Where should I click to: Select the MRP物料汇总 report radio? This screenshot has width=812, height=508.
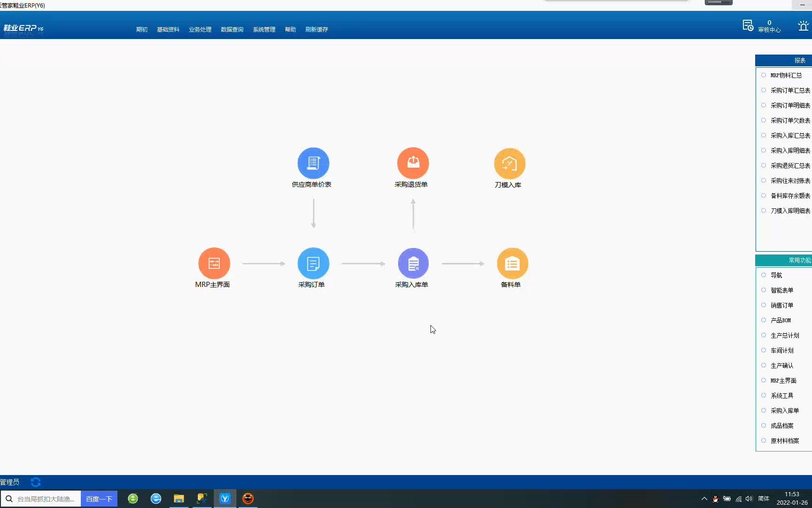tap(764, 75)
